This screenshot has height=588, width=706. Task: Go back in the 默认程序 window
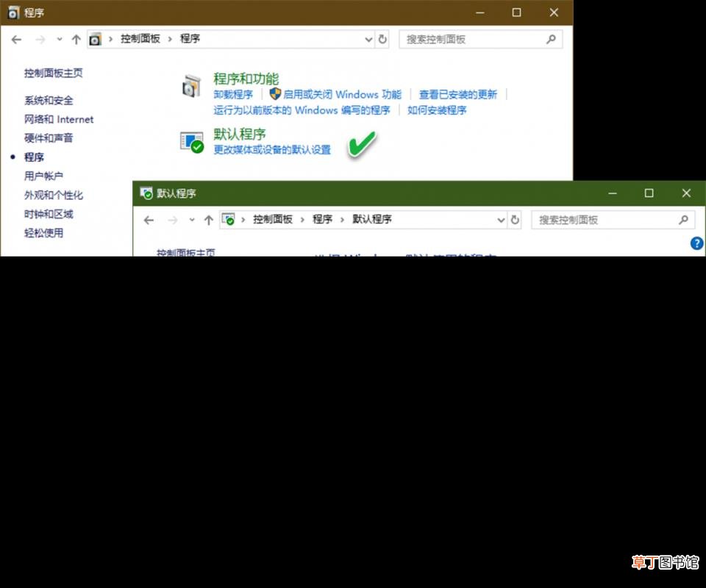[x=149, y=220]
